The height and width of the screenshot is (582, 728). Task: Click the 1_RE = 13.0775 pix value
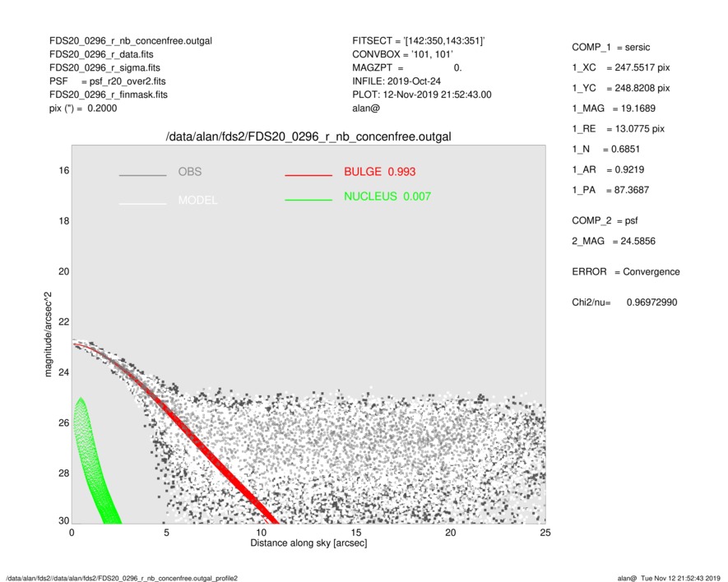(x=618, y=129)
